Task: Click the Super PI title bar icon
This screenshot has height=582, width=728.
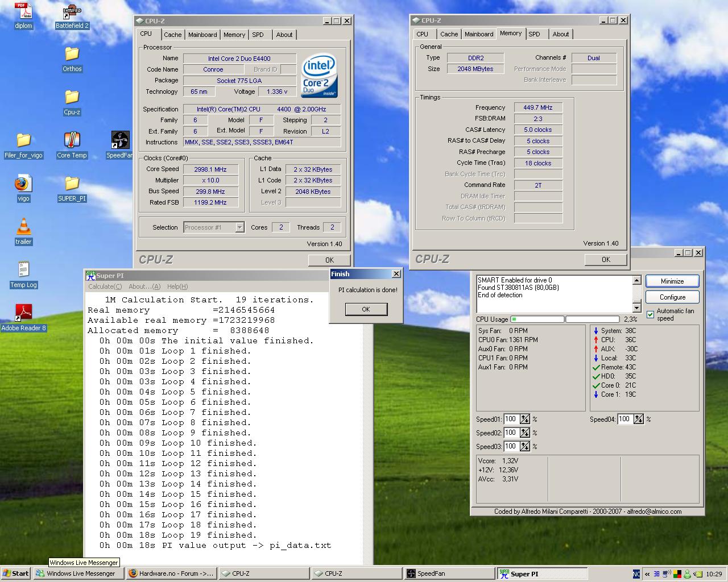Action: point(90,275)
